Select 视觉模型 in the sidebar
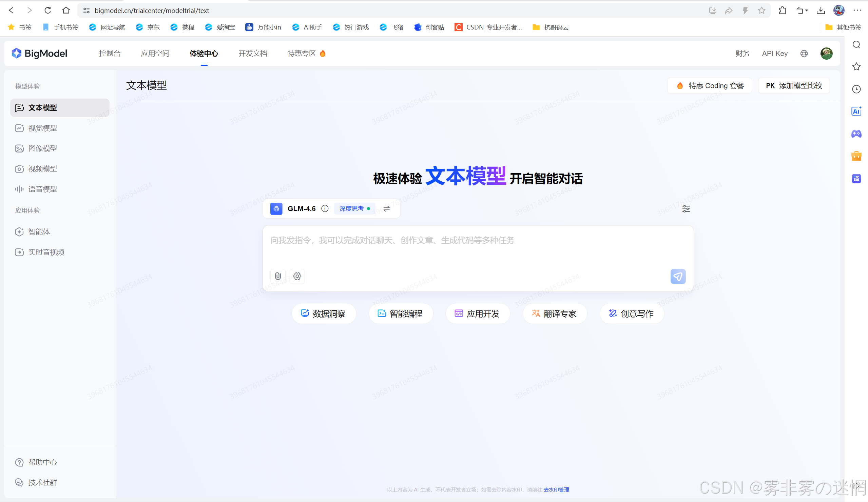 coord(42,128)
